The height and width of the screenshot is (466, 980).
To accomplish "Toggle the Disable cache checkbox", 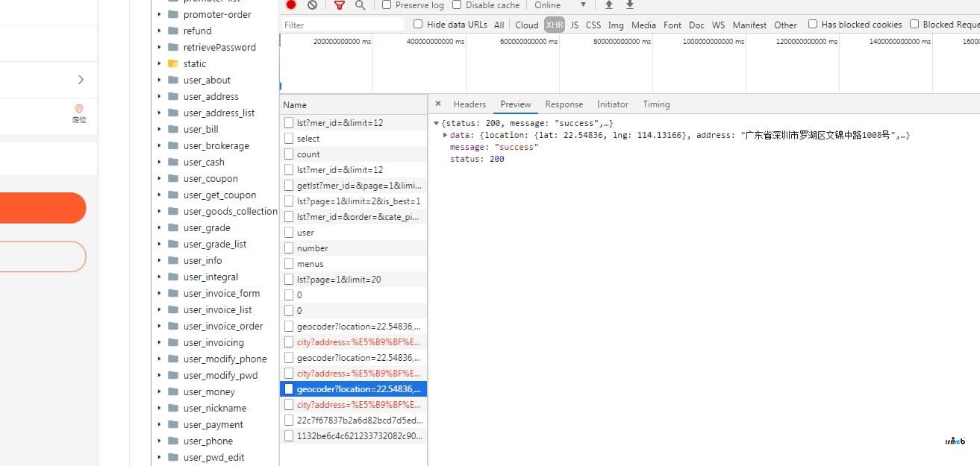I will (457, 4).
